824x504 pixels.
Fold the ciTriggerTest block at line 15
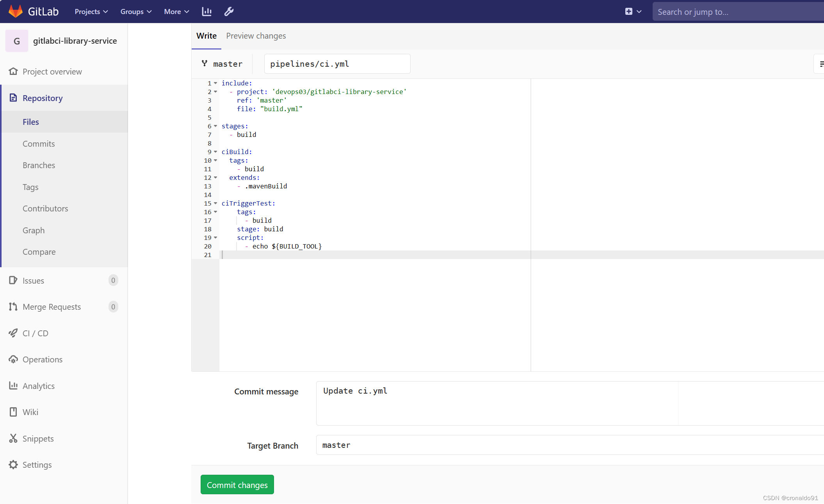coord(215,203)
